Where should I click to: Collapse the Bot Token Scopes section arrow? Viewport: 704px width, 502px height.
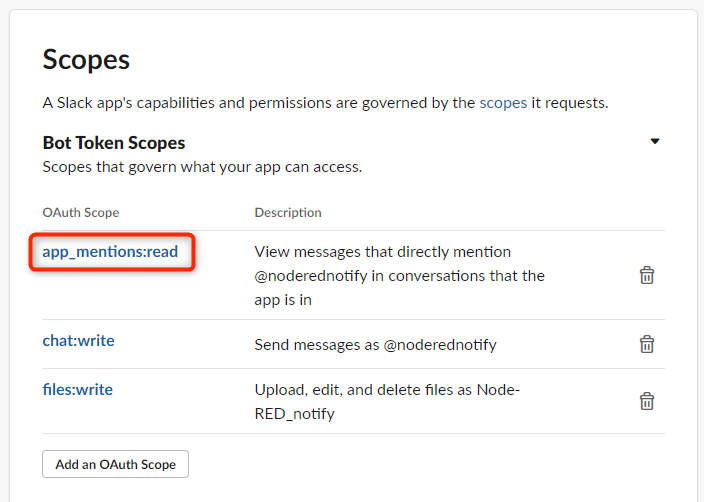(x=655, y=141)
